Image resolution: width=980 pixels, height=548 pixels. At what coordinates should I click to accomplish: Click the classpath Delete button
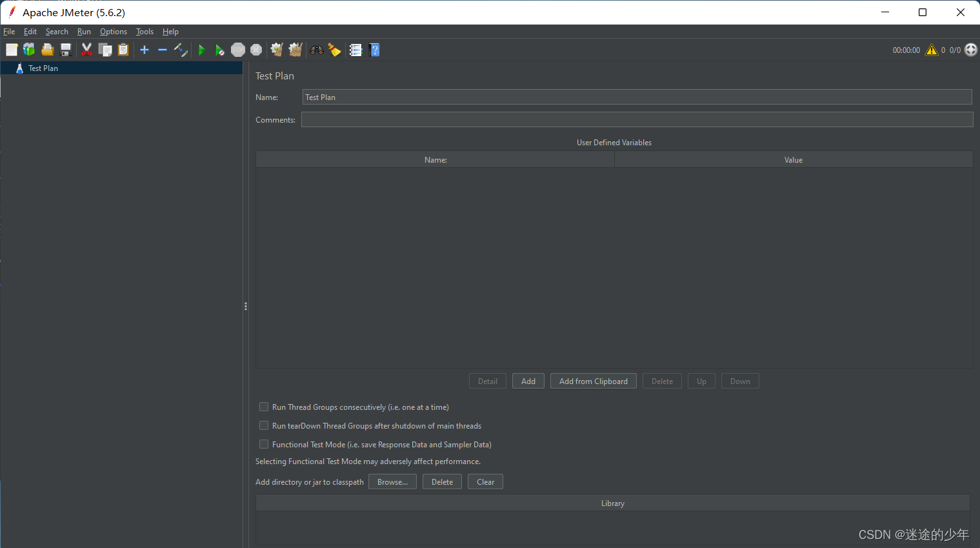pos(442,482)
